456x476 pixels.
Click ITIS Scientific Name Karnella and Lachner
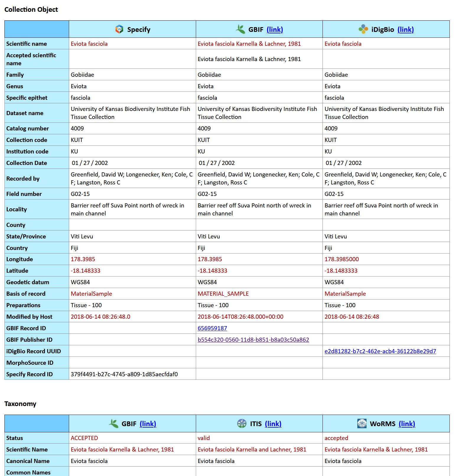[252, 449]
